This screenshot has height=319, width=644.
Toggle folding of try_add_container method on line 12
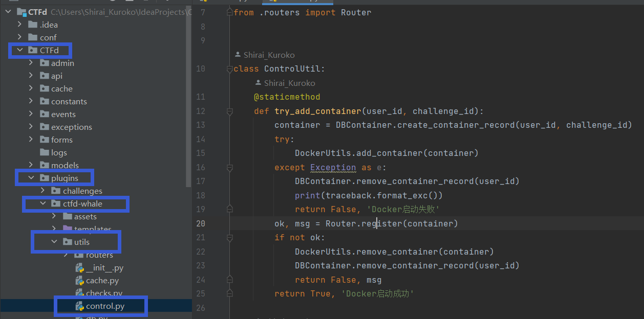230,111
